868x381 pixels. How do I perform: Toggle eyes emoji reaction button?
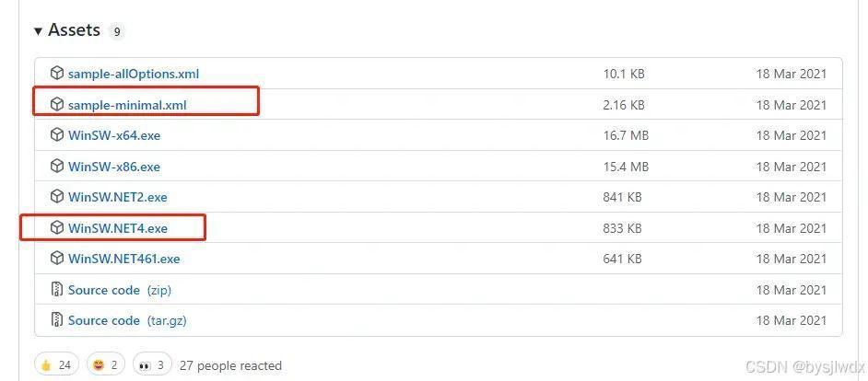152,365
